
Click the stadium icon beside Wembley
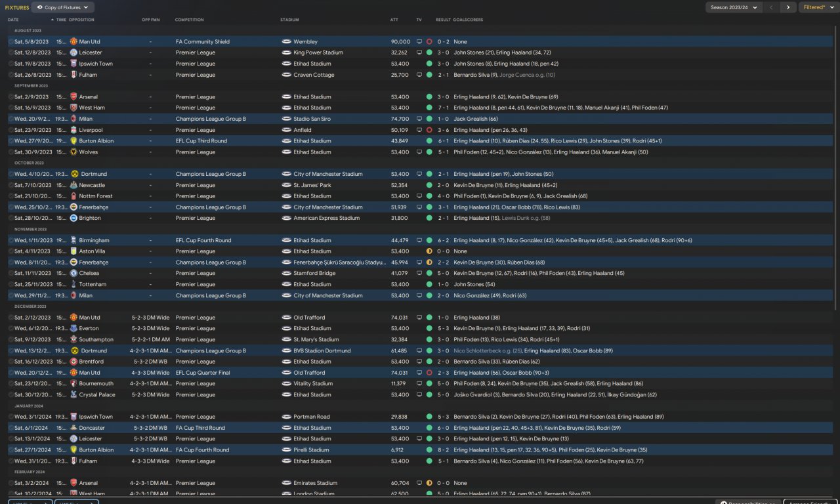[286, 41]
